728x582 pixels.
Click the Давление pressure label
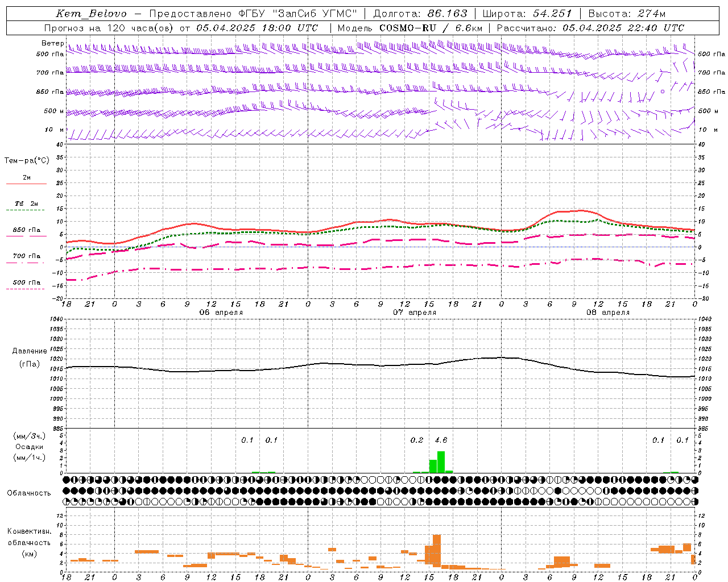click(30, 351)
